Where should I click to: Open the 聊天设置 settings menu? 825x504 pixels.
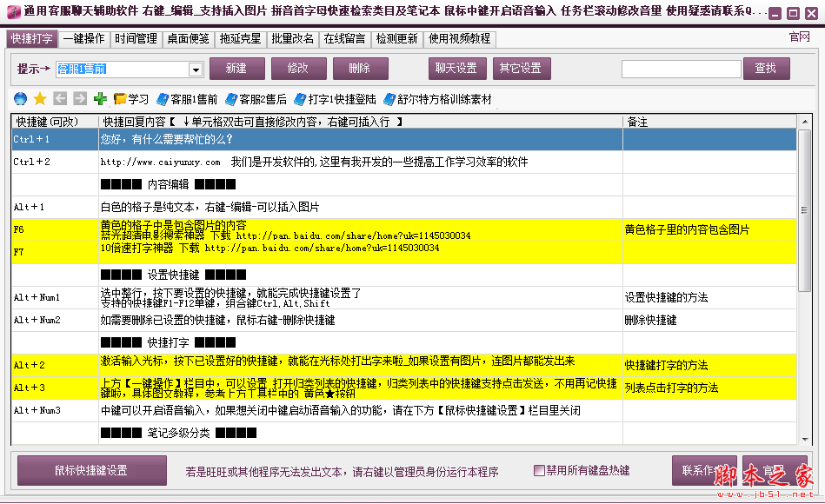(457, 67)
